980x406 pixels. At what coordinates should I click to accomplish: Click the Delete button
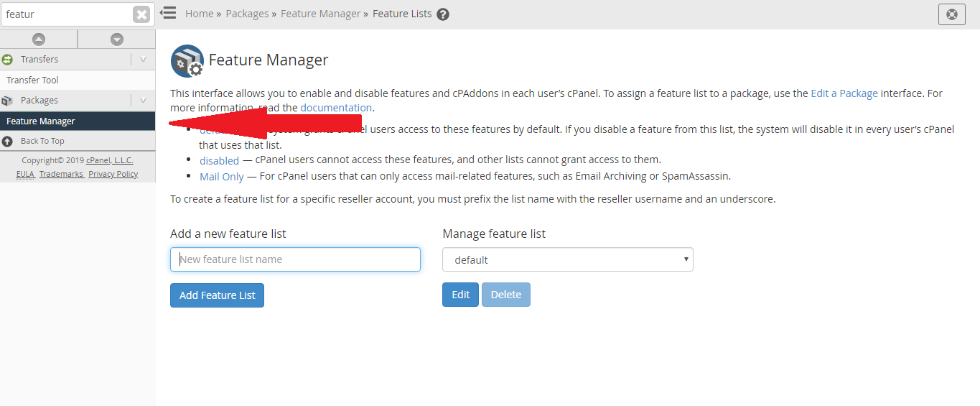506,295
